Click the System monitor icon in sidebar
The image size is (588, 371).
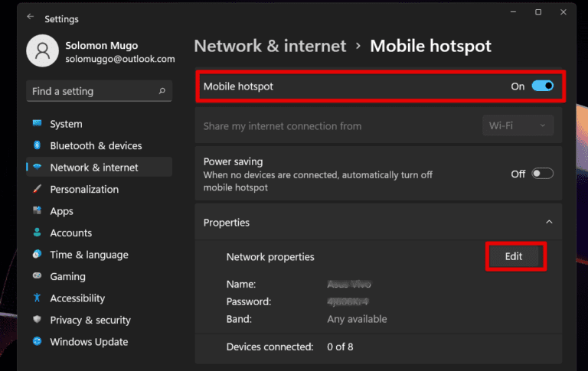[37, 124]
